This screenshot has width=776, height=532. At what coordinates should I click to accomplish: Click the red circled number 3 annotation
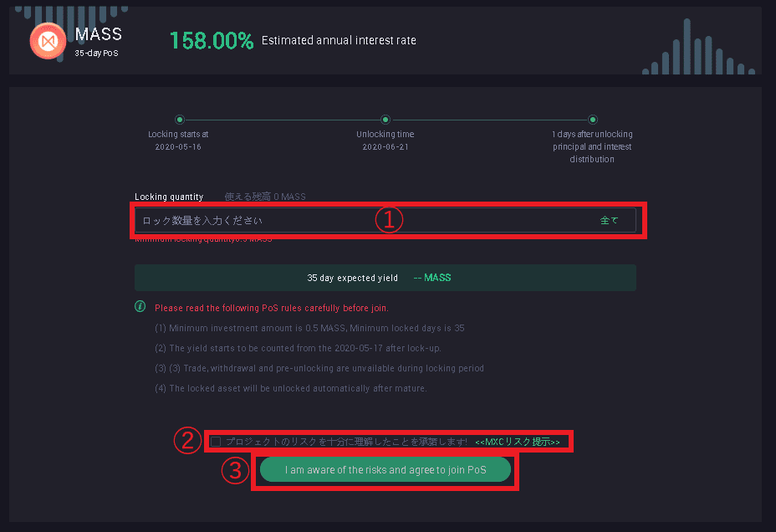point(235,470)
